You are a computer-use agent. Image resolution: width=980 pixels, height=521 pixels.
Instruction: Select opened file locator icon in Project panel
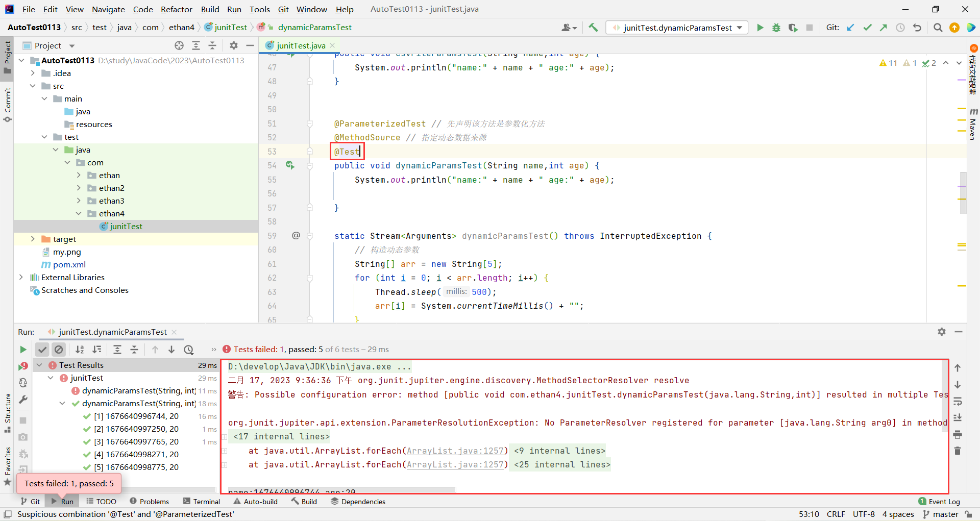click(179, 45)
